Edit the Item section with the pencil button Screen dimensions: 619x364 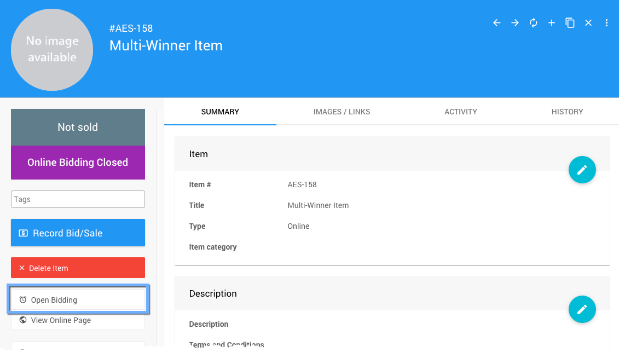(582, 170)
